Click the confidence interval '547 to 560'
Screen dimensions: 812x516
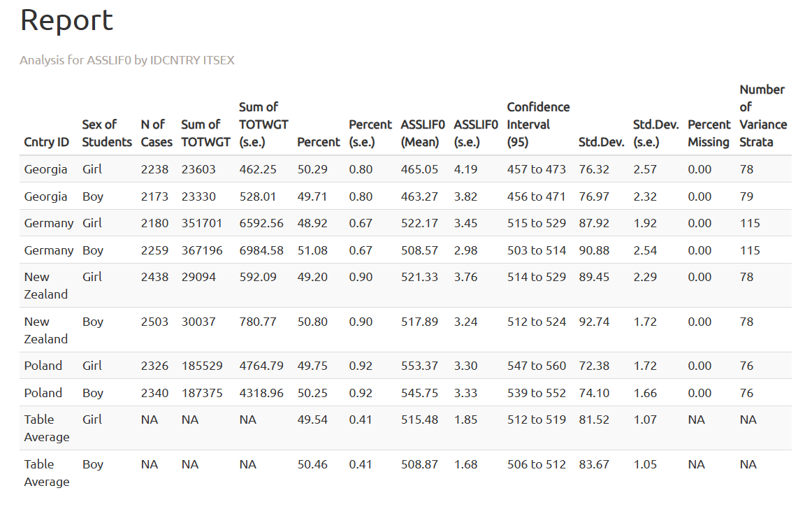(536, 366)
